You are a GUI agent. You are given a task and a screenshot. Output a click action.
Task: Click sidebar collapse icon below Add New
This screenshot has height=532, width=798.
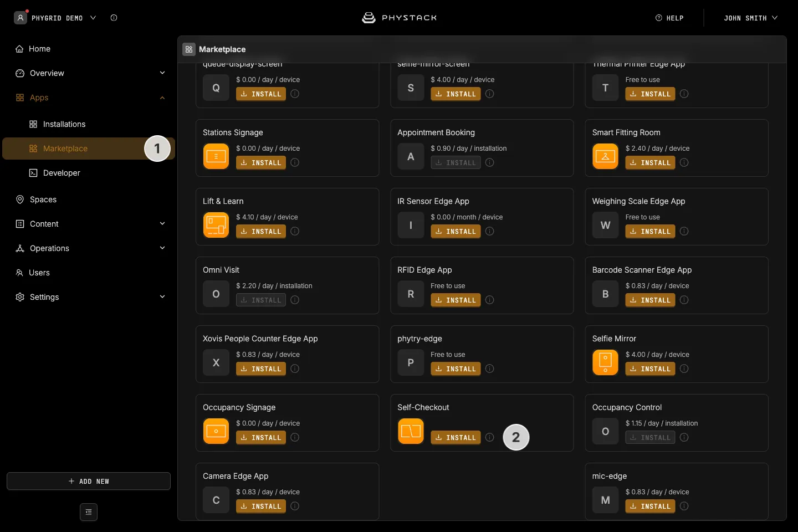pos(89,512)
